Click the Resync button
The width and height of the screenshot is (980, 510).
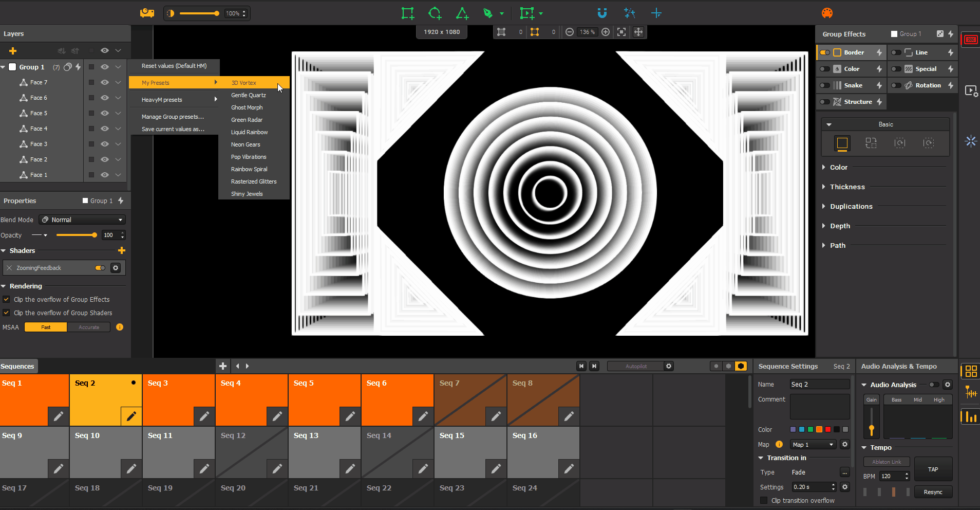(933, 492)
